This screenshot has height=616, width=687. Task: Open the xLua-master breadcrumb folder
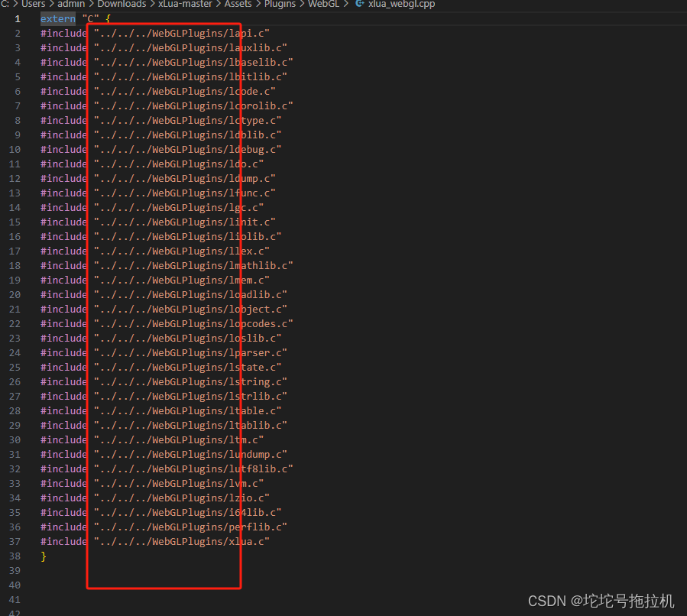pyautogui.click(x=186, y=4)
